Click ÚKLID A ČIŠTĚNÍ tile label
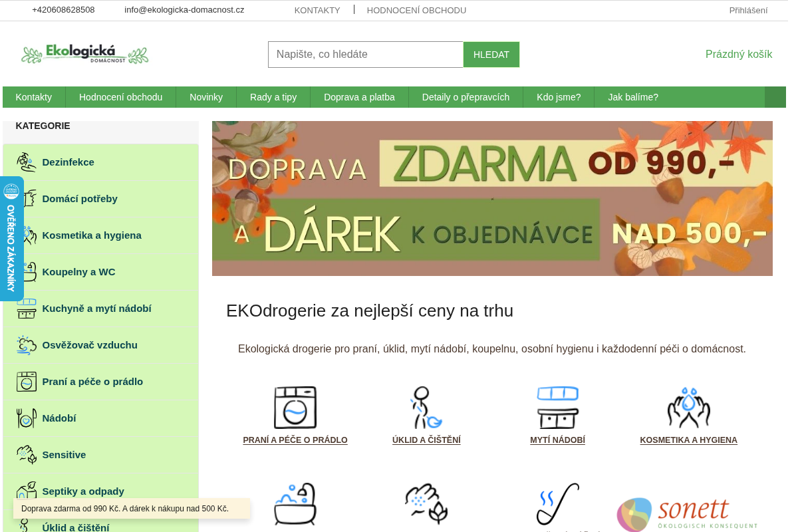798x532 pixels. (x=426, y=440)
